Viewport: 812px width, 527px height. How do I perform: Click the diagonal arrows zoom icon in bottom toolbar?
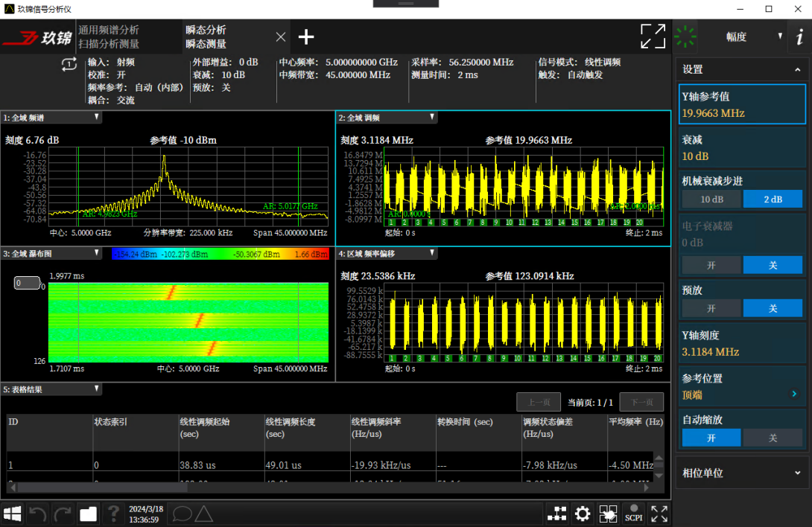coord(659,514)
